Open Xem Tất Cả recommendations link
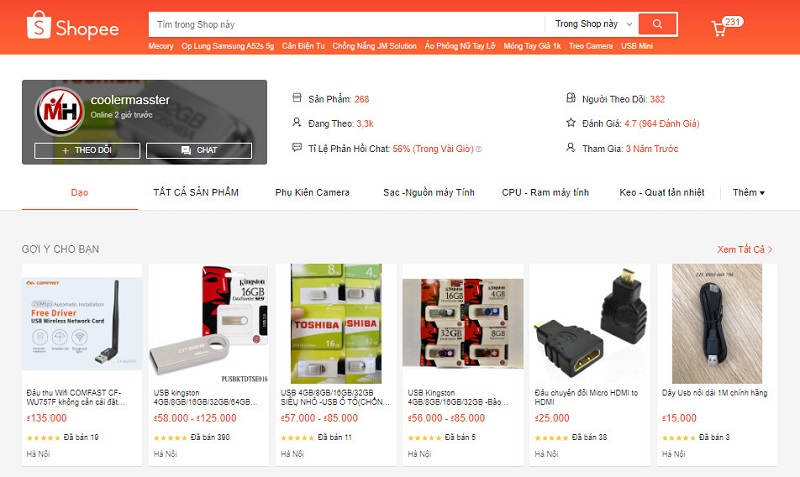The width and height of the screenshot is (800, 477). point(745,249)
